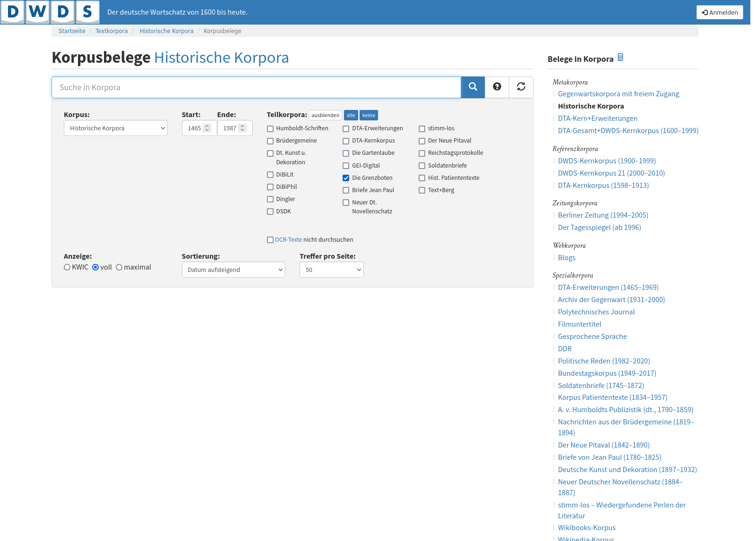The height and width of the screenshot is (541, 756).
Task: Uncheck the Die Grenzboten checkbox
Action: click(x=346, y=178)
